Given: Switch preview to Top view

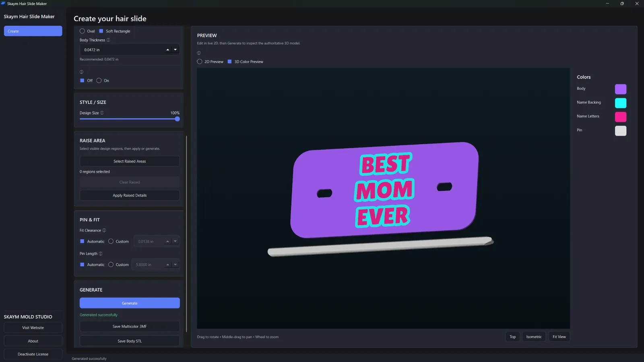Looking at the screenshot, I should [x=512, y=337].
